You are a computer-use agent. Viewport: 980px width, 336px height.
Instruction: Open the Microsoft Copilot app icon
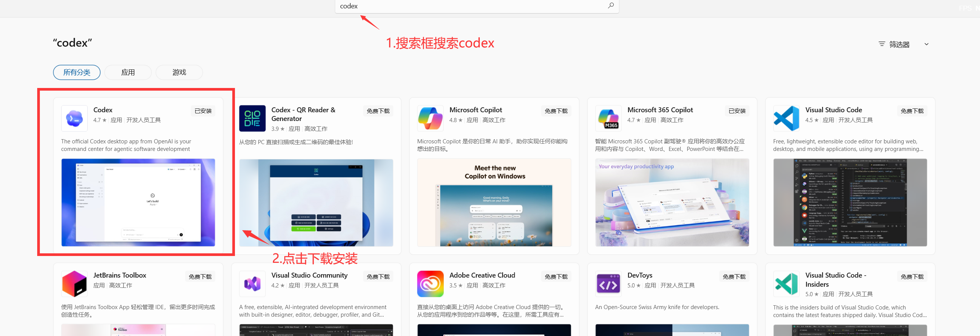pos(430,119)
